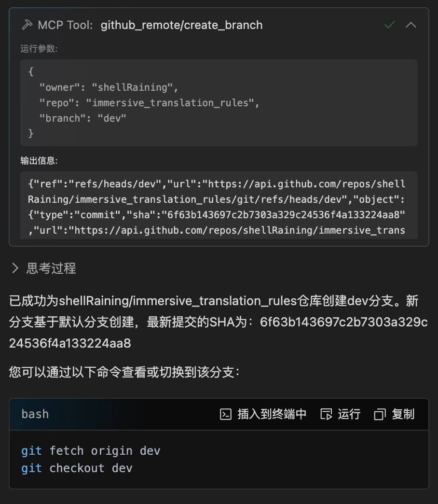This screenshot has height=504, width=438.
Task: Click the 运行参数 parameters JSON block
Action: 219,102
